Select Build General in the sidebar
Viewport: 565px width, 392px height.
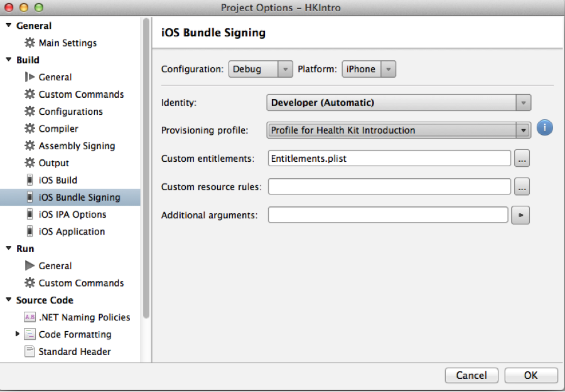pyautogui.click(x=55, y=77)
